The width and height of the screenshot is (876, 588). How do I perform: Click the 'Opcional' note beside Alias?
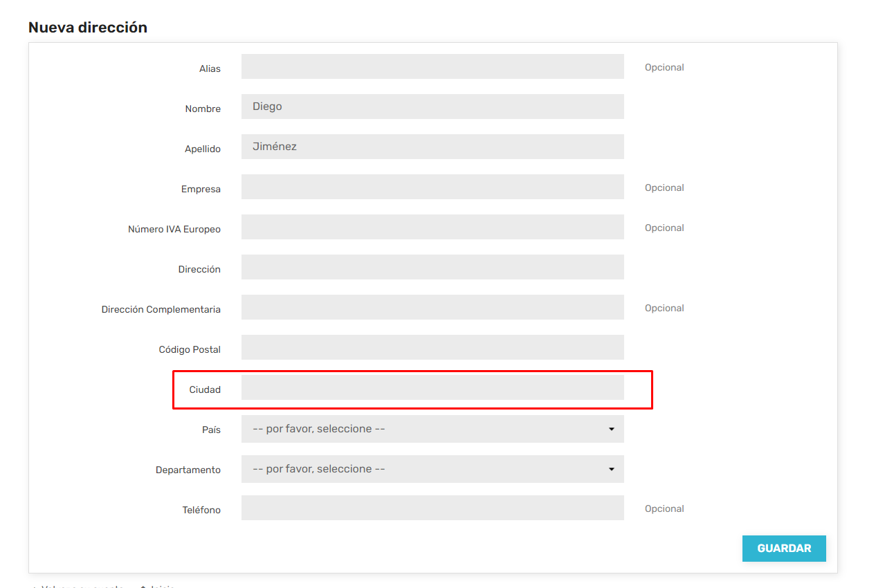tap(664, 67)
